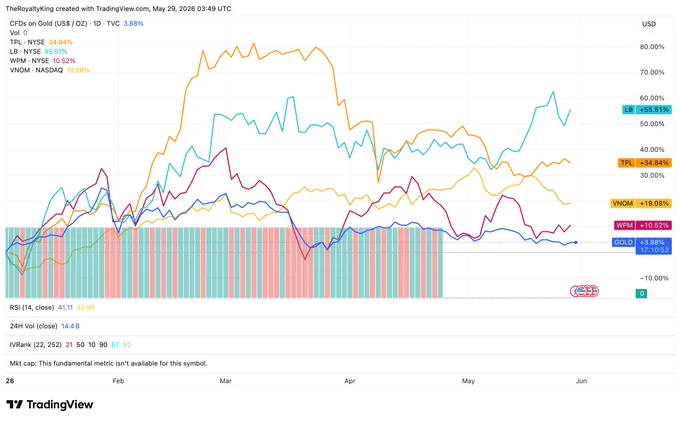Click the 50.00% axis label
The height and width of the screenshot is (421, 680).
click(652, 124)
